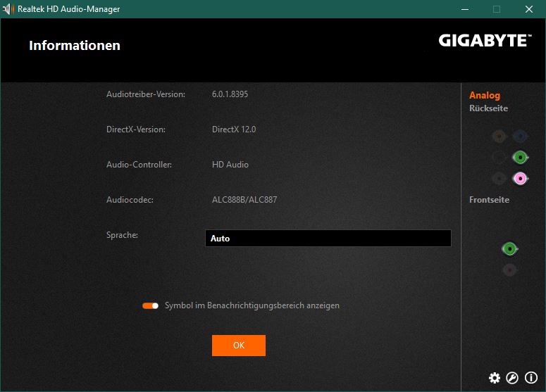Screen dimensions: 546x392
Task: Click the dimmed pink front panel jack
Action: pos(509,270)
